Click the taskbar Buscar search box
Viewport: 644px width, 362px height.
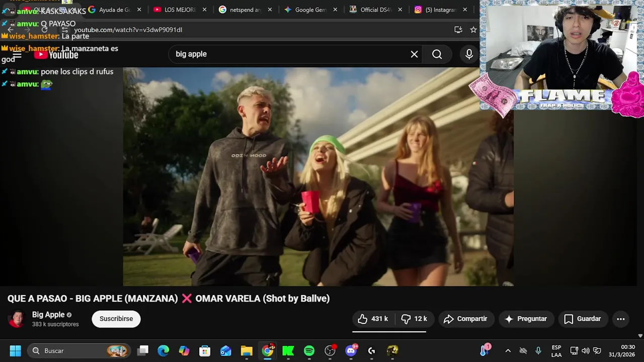[78, 351]
